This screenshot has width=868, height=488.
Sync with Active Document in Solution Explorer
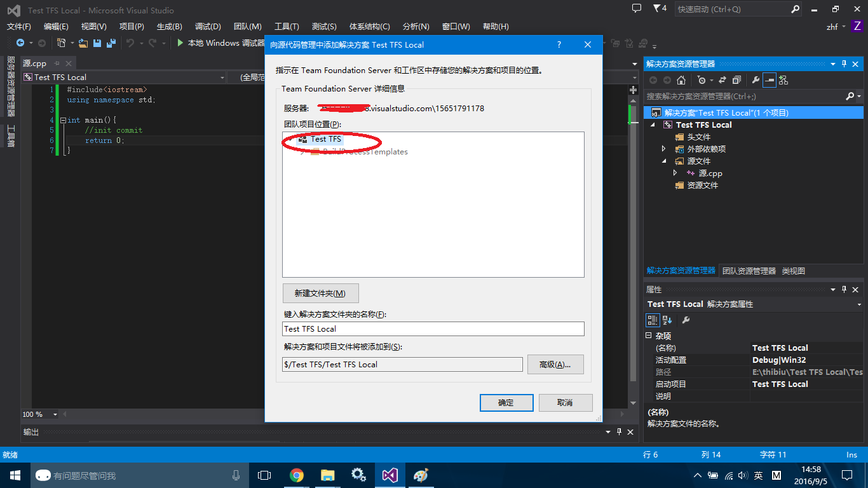pos(722,80)
